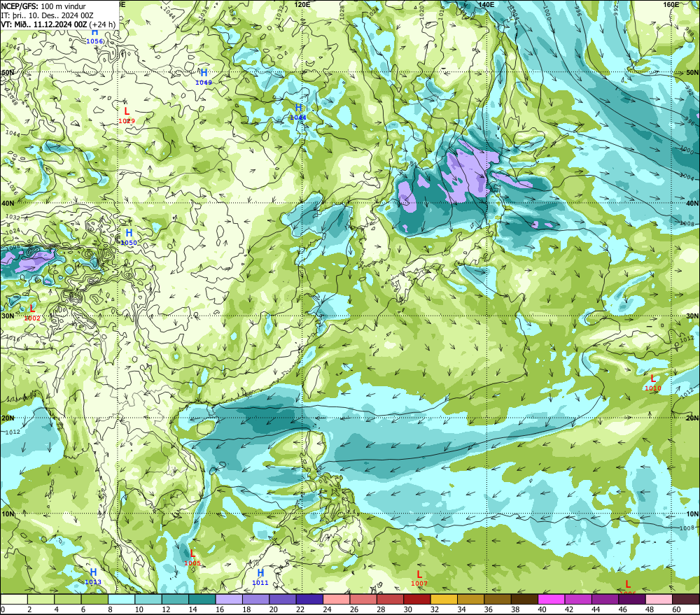Click the legend value label '24'
Viewport: 700px width, 615px height.
click(327, 609)
